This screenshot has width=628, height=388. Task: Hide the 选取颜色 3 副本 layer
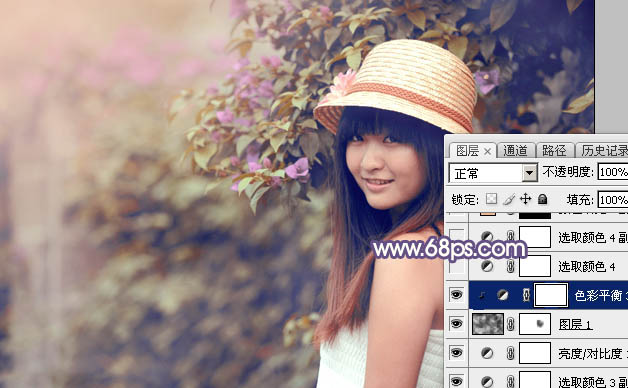click(457, 380)
